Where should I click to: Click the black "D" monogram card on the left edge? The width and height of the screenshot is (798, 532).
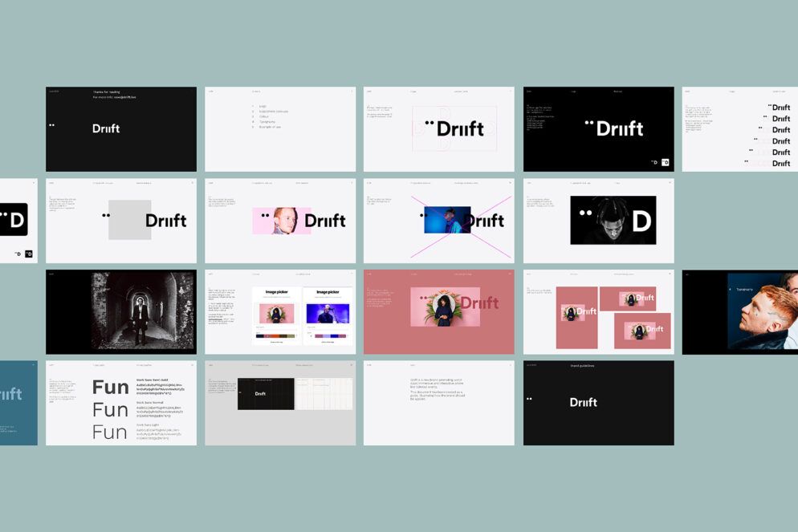point(14,218)
